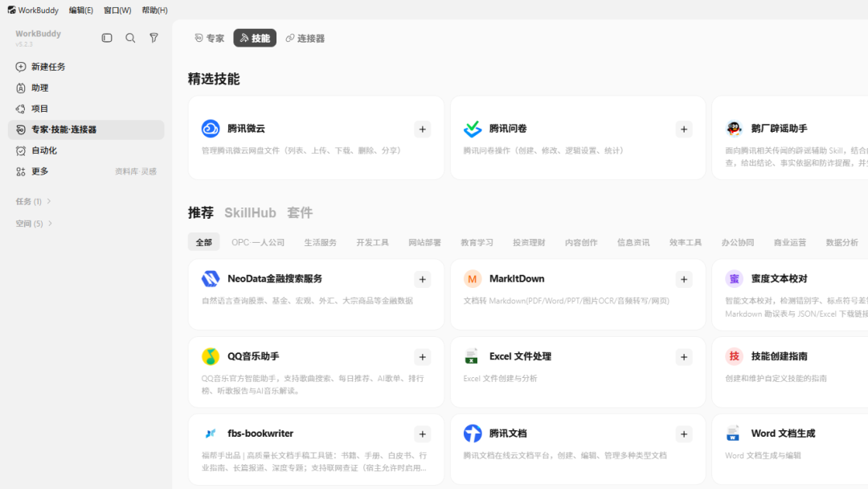The width and height of the screenshot is (868, 489).
Task: Add the fbs-bookwriter skill
Action: tap(423, 434)
